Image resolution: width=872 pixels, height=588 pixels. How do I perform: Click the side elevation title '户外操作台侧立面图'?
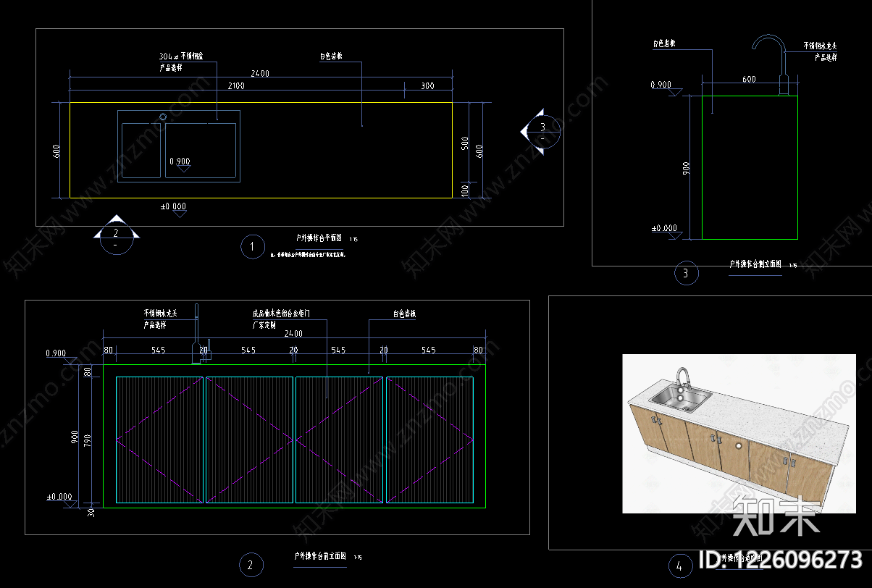[x=755, y=264]
